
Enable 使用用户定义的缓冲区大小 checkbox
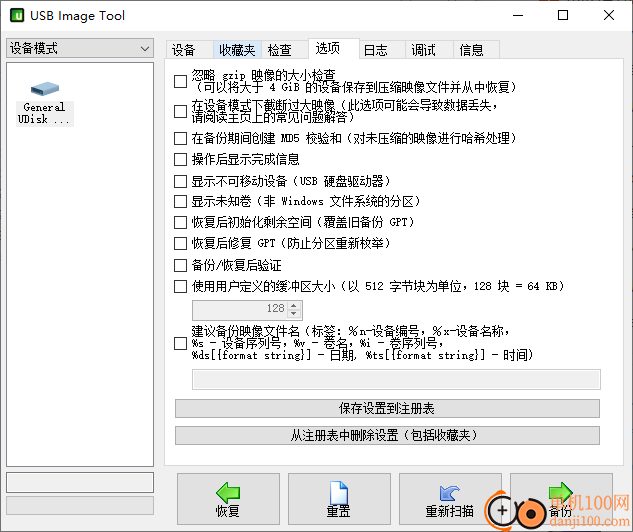[180, 287]
